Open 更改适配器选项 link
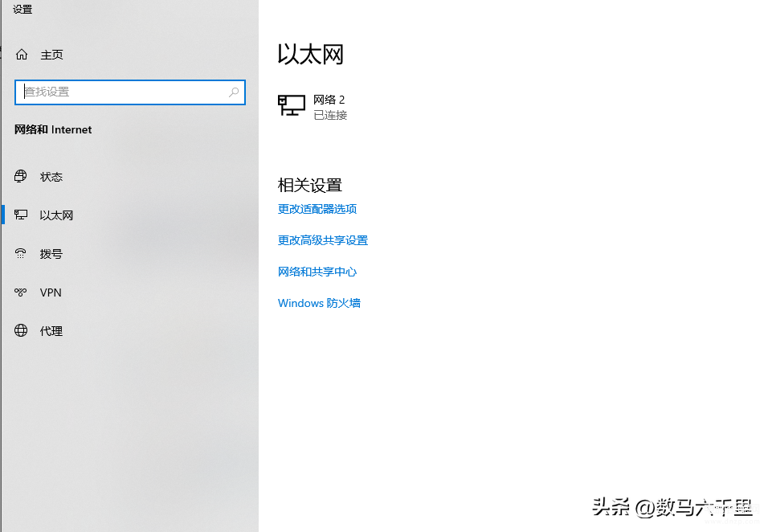768x532 pixels. coord(317,209)
